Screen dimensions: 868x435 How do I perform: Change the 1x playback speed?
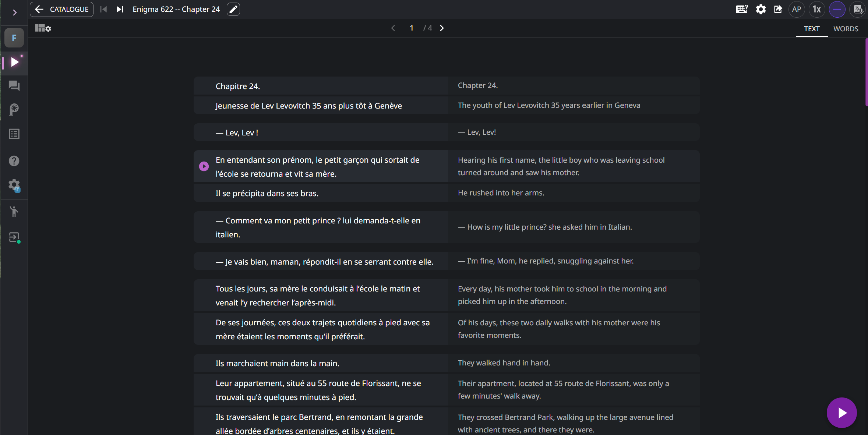pos(817,9)
